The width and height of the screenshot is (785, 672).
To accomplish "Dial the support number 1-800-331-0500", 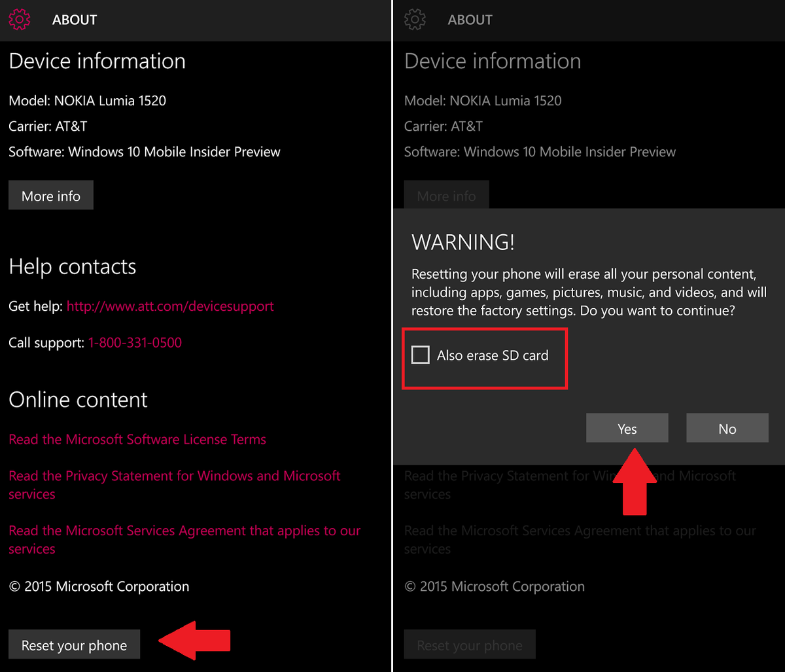I will tap(135, 342).
